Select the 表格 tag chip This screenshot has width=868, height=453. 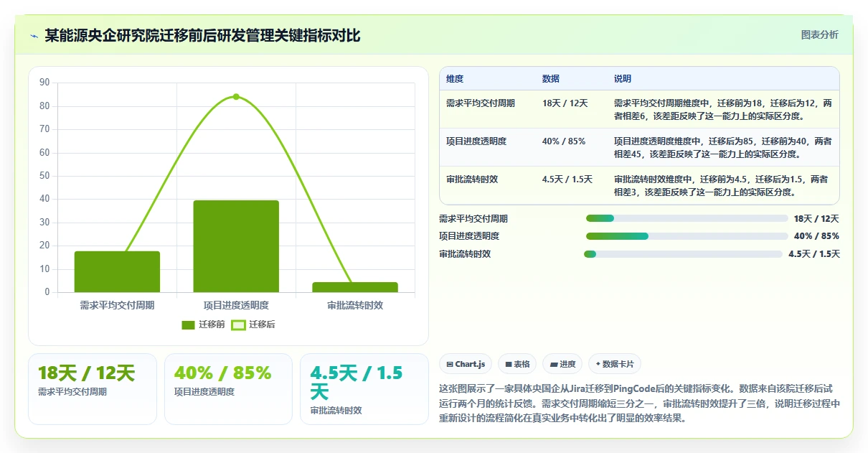point(518,364)
